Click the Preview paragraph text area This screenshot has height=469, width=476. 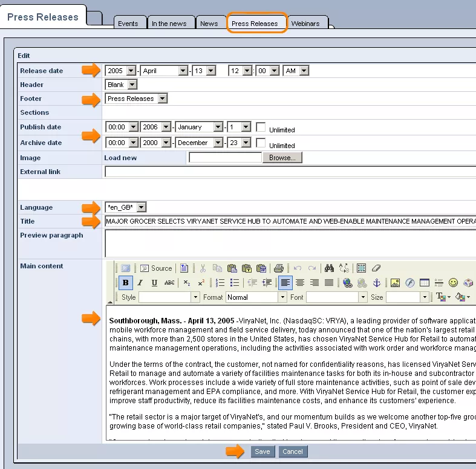pyautogui.click(x=290, y=244)
